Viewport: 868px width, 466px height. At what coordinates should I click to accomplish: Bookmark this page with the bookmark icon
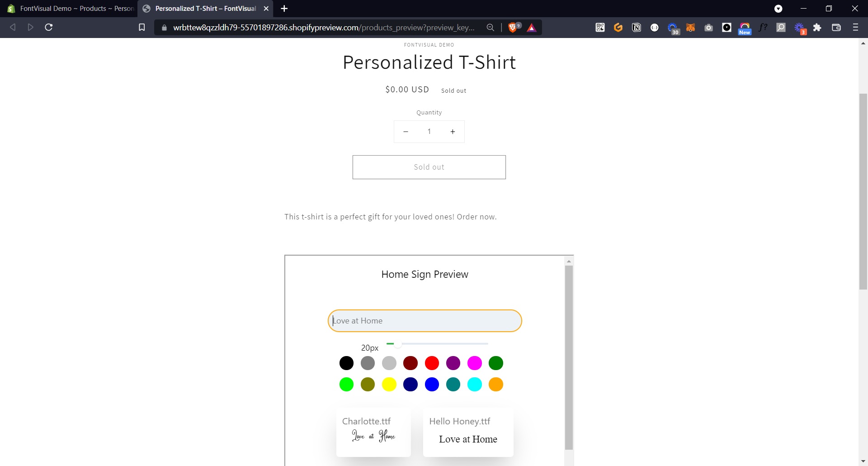coord(142,28)
